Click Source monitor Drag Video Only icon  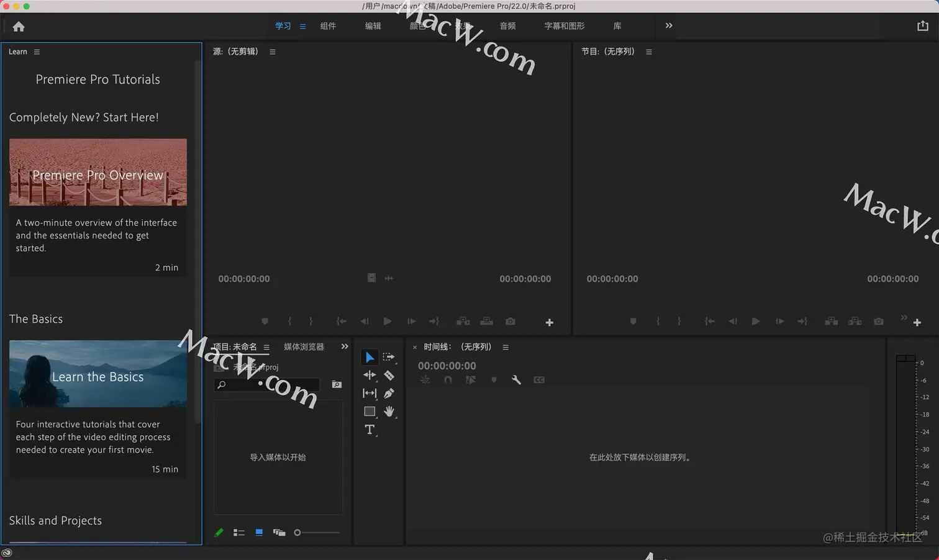coord(371,278)
